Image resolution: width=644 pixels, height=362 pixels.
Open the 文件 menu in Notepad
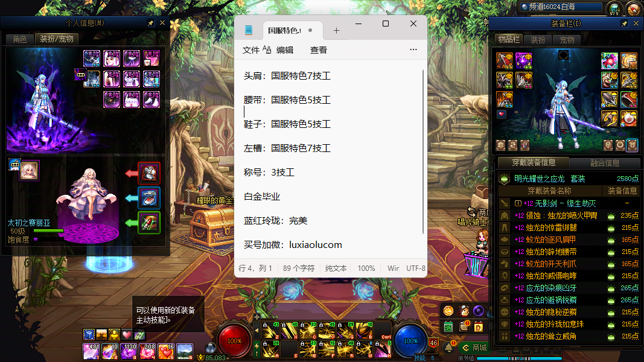[251, 50]
